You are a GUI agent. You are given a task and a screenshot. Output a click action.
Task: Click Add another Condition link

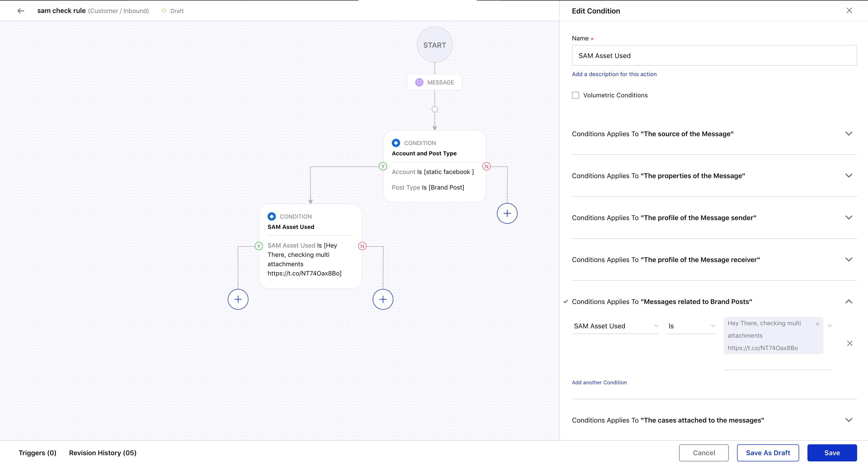[599, 382]
